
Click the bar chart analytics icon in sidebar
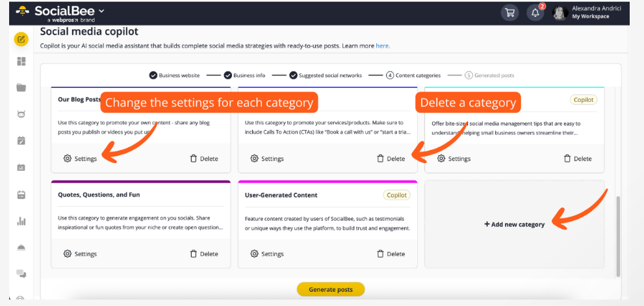click(21, 221)
